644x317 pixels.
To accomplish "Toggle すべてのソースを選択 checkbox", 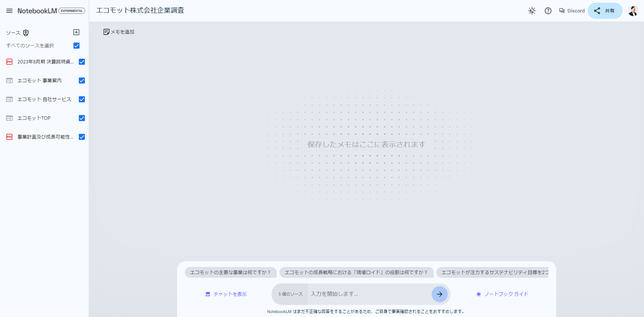I will 76,46.
